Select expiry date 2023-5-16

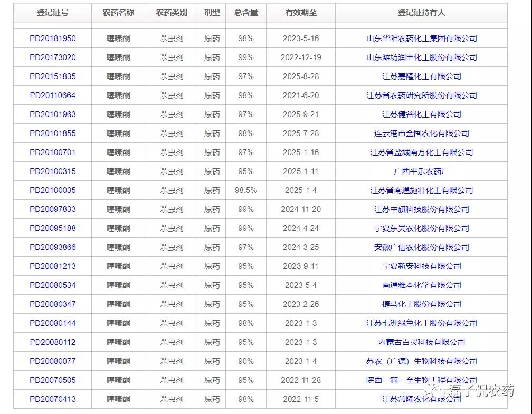point(301,38)
